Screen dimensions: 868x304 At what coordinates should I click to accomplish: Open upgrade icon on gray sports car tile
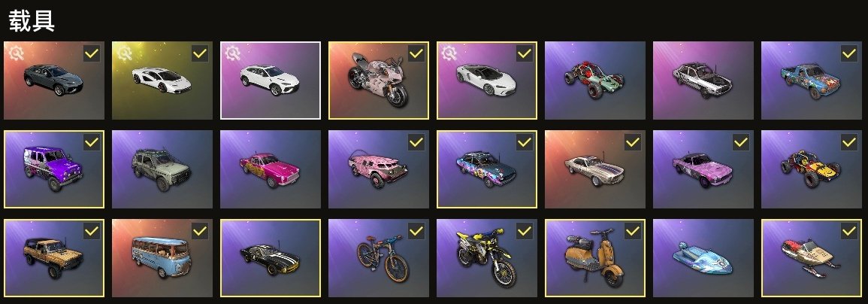(17, 54)
